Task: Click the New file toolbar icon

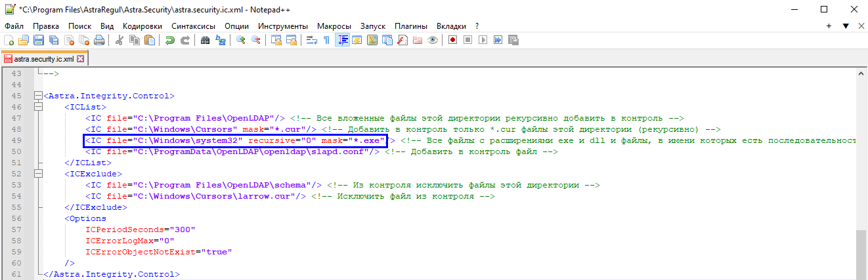Action: tap(9, 40)
